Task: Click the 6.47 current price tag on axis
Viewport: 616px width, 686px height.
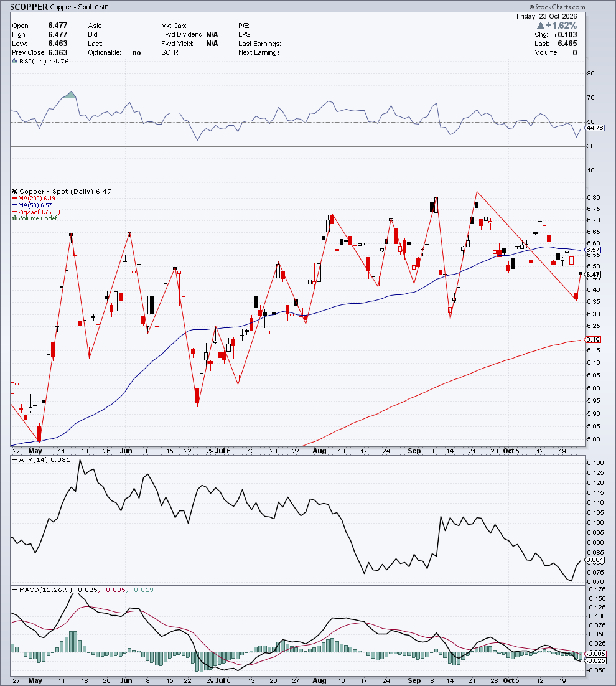Action: pos(593,275)
